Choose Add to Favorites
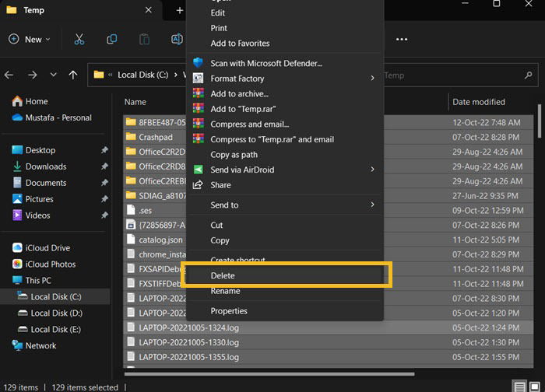This screenshot has height=392, width=545. (285, 44)
